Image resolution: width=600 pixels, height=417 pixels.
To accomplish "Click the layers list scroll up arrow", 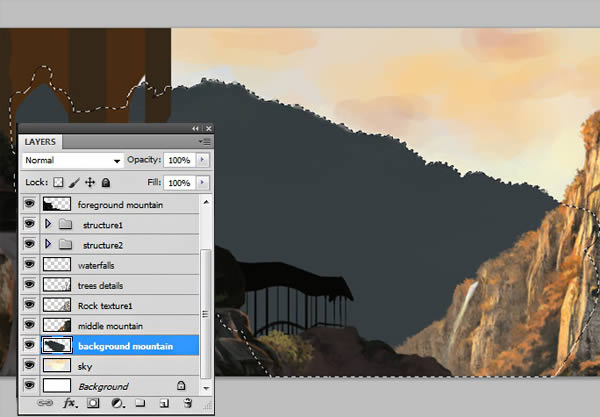I will pos(206,202).
